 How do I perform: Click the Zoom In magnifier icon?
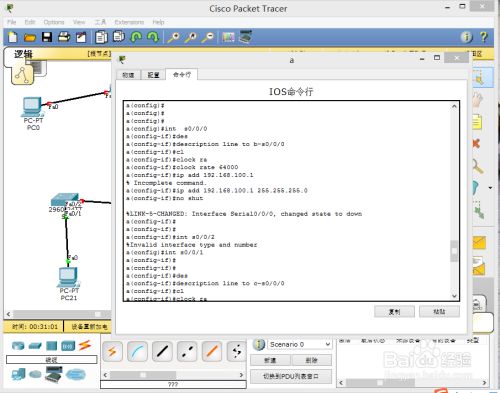coord(174,37)
